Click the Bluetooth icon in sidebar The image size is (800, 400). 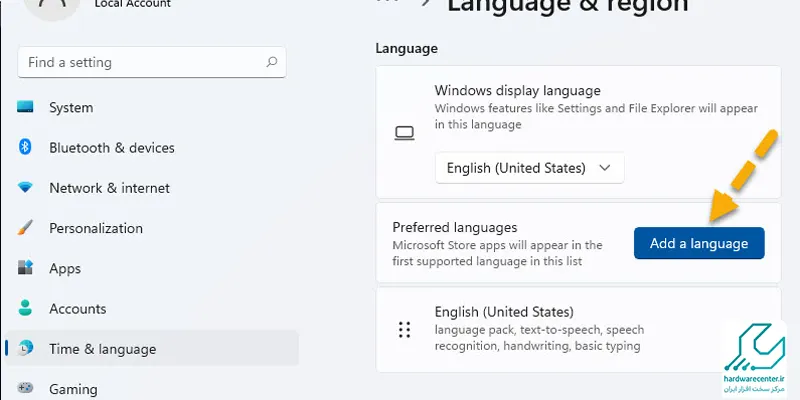pos(25,147)
